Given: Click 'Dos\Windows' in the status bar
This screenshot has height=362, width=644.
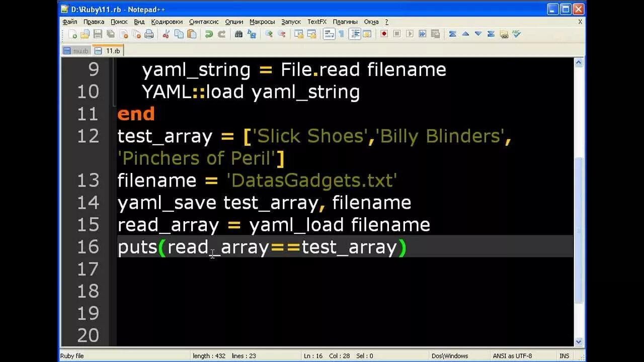Looking at the screenshot, I should 450,356.
